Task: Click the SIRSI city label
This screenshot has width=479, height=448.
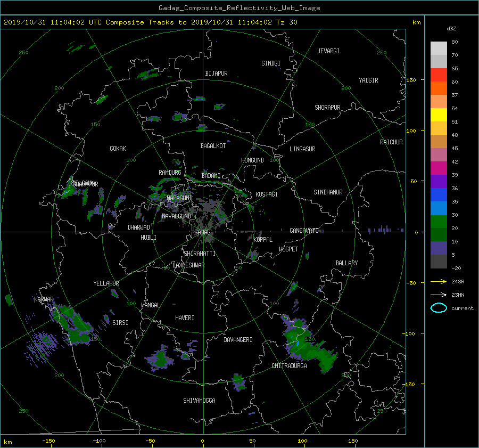Action: 120,323
